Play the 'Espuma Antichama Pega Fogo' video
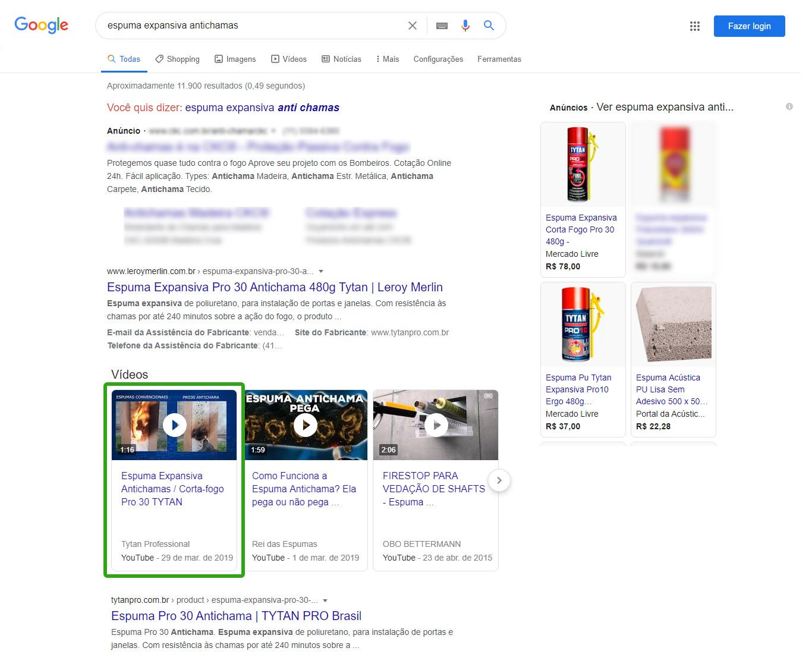The width and height of the screenshot is (812, 670). pos(305,424)
